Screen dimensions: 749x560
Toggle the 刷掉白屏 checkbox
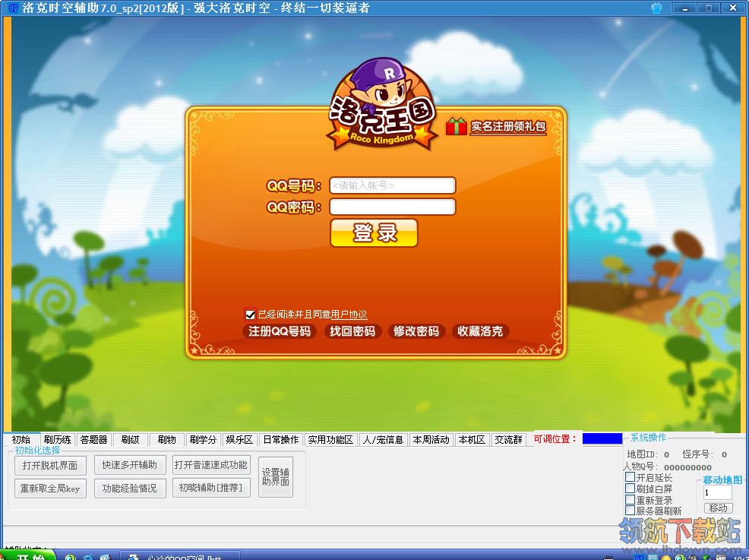tap(630, 489)
